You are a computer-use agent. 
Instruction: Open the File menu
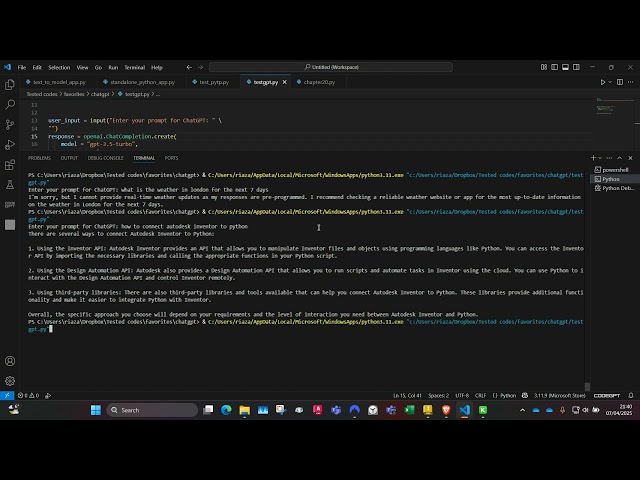tap(22, 67)
